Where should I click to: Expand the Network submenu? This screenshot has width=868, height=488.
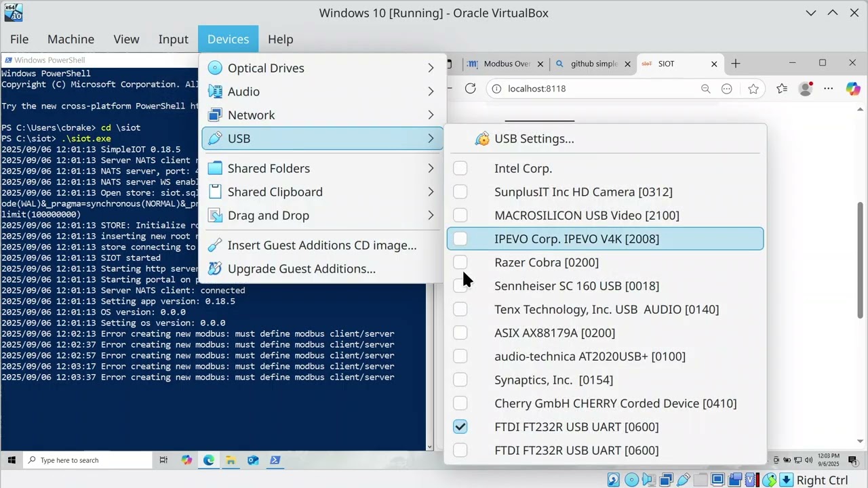pyautogui.click(x=323, y=115)
